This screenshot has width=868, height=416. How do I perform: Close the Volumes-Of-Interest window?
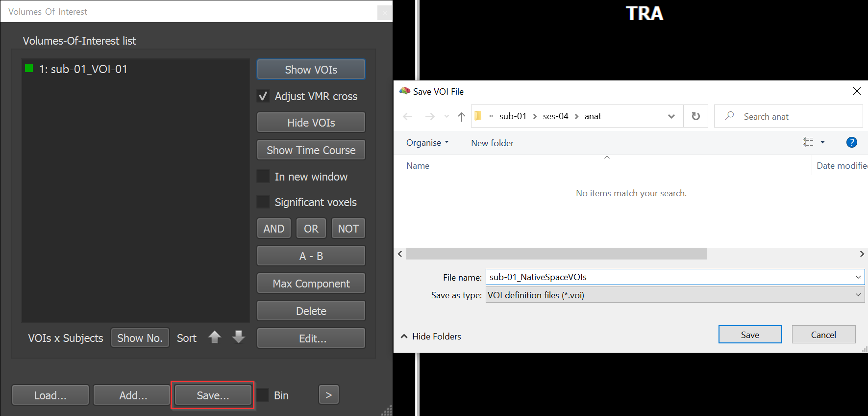point(385,13)
